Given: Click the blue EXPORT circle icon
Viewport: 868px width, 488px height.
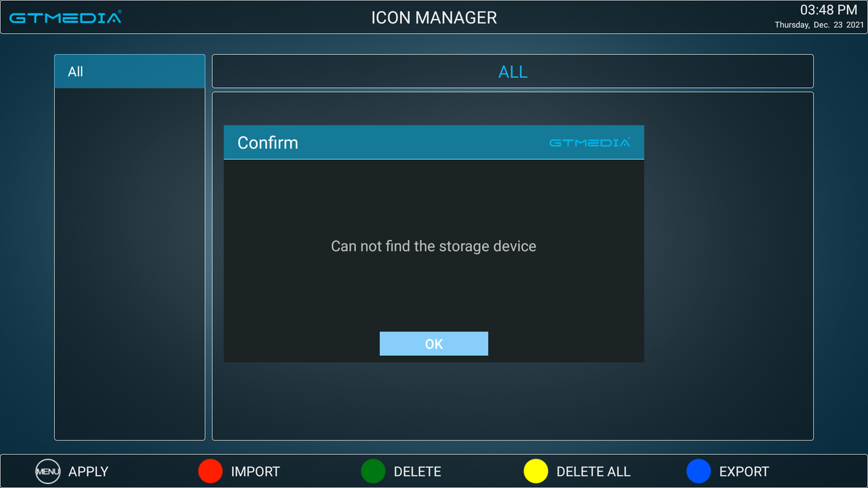Looking at the screenshot, I should click(x=698, y=471).
